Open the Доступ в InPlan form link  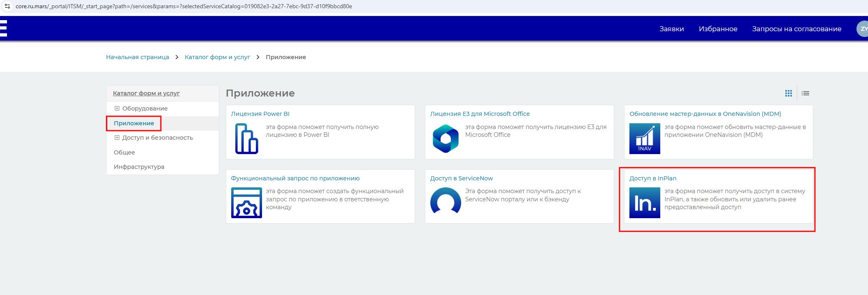coord(652,178)
